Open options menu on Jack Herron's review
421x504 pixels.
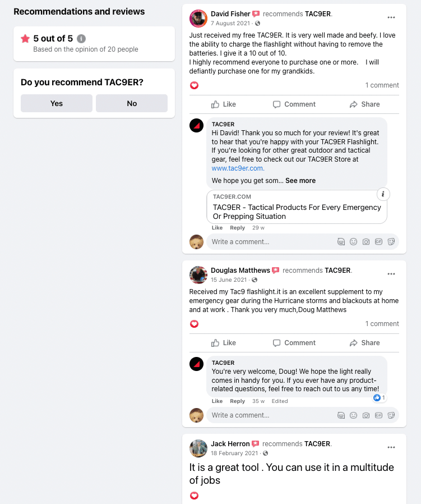(x=391, y=447)
